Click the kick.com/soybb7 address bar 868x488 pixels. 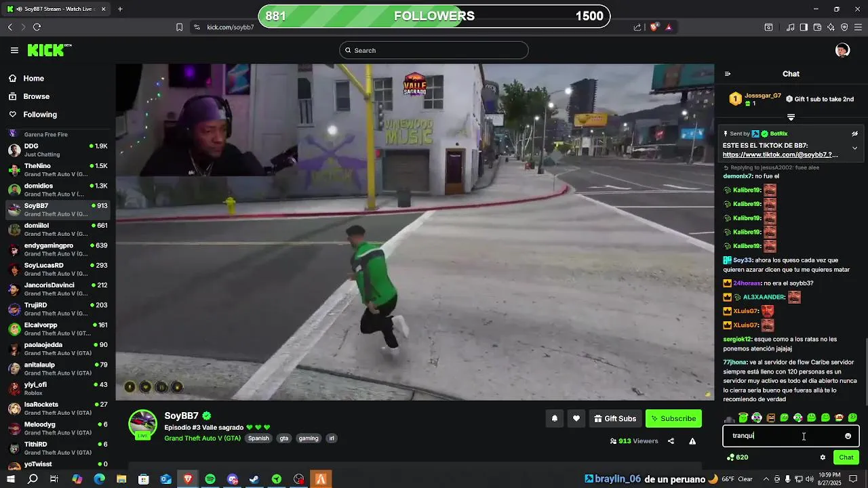pos(231,27)
